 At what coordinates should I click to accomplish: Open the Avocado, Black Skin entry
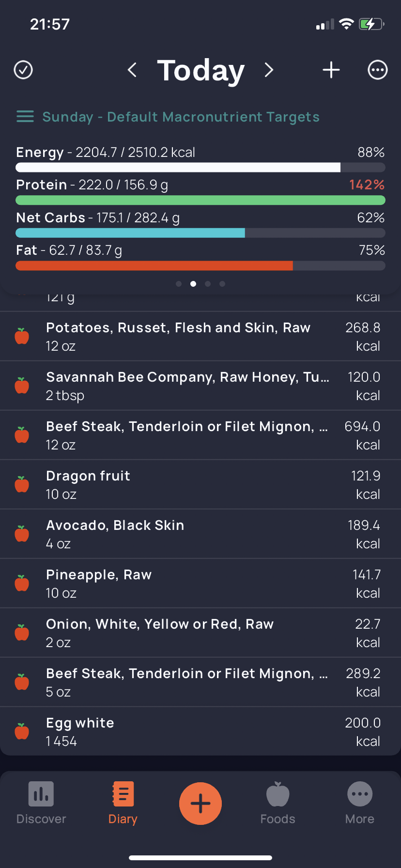tap(200, 534)
